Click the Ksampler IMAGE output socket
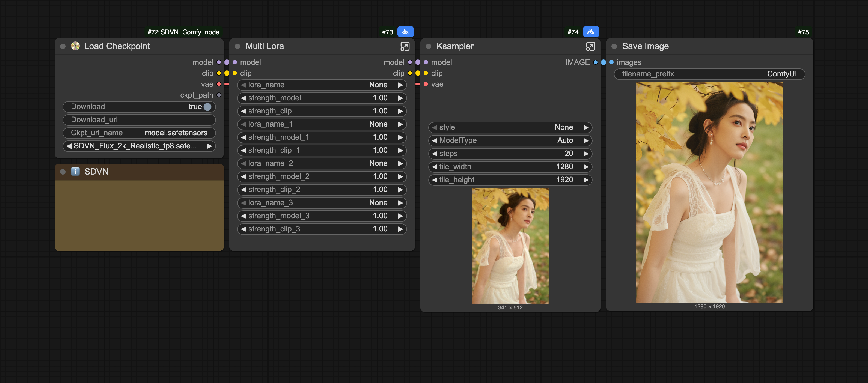 pos(596,62)
